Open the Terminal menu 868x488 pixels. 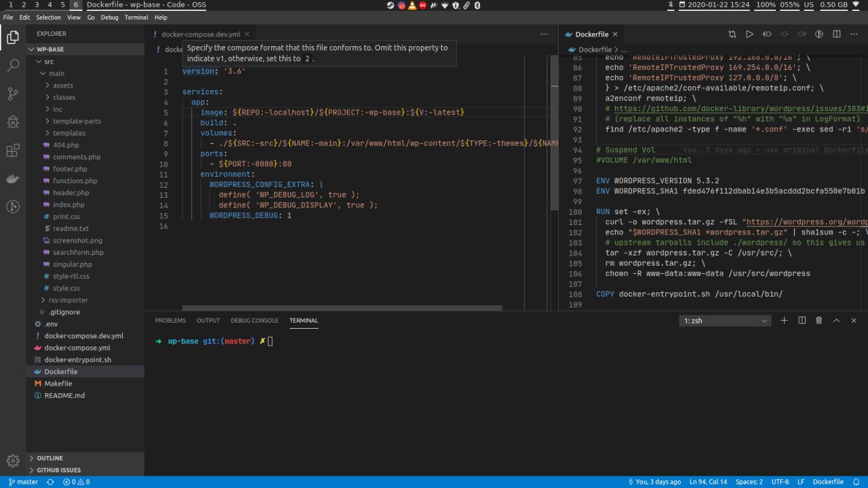pyautogui.click(x=136, y=17)
